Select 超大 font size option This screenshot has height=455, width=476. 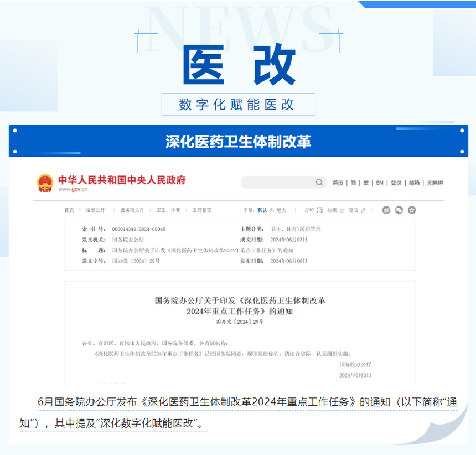[x=281, y=210]
